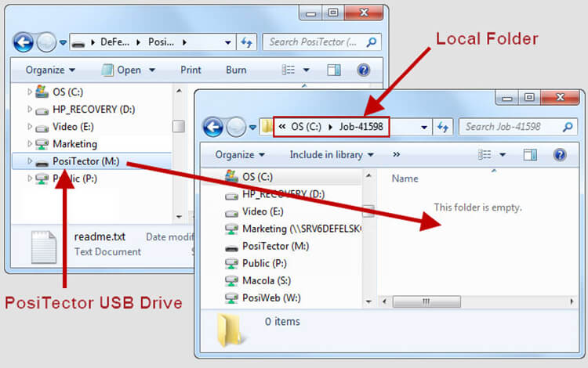Click the help icon in the PosiTector window
Viewport: 588px width, 368px height.
click(x=363, y=70)
